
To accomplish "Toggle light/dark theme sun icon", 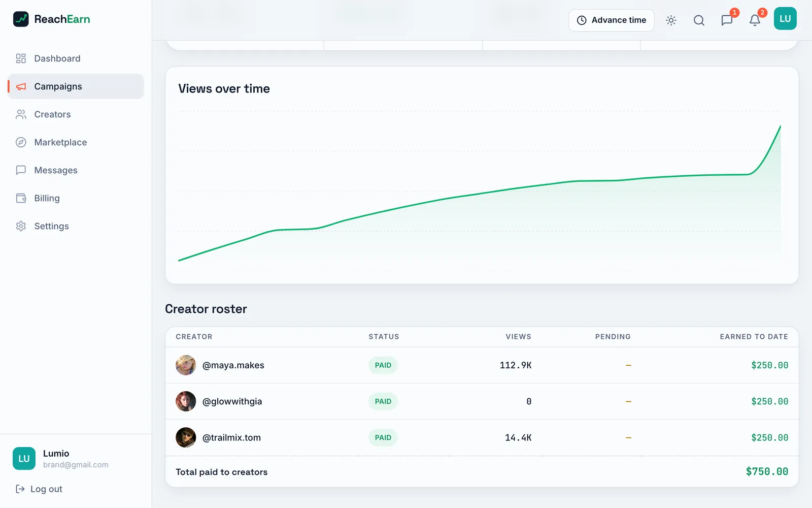I will tap(671, 20).
